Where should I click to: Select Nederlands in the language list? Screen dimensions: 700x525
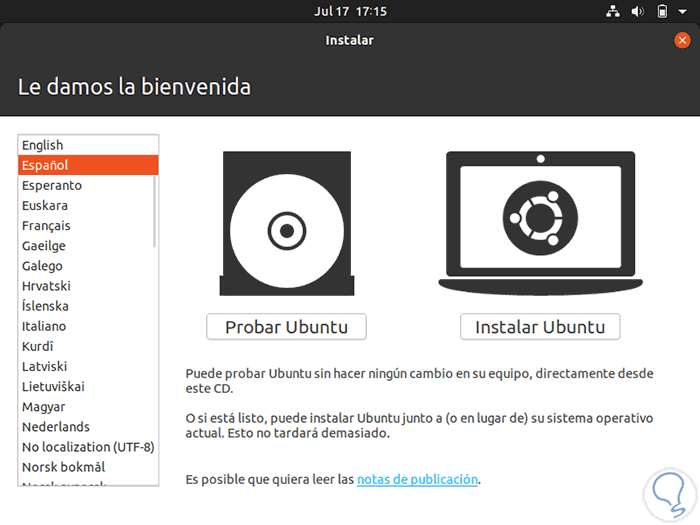tap(88, 426)
